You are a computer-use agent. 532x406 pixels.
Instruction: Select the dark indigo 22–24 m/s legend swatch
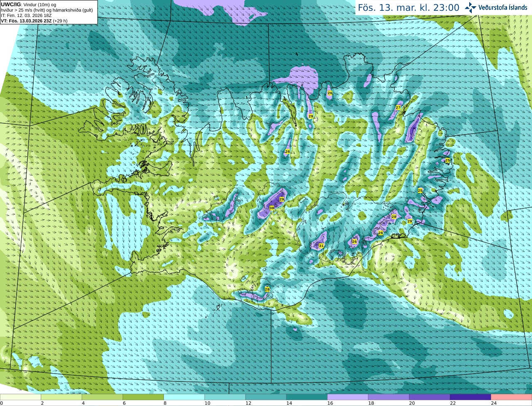click(470, 397)
